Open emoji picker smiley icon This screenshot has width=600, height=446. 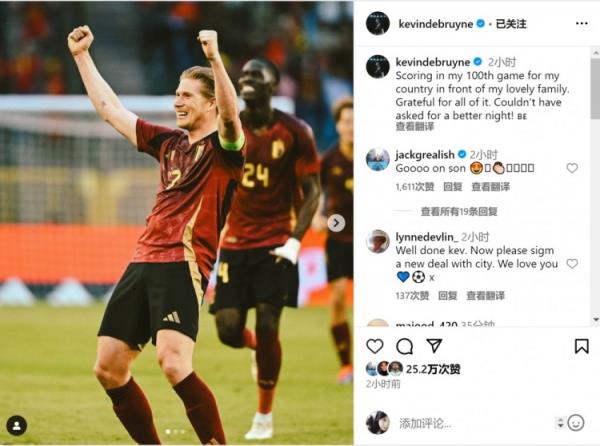(576, 423)
